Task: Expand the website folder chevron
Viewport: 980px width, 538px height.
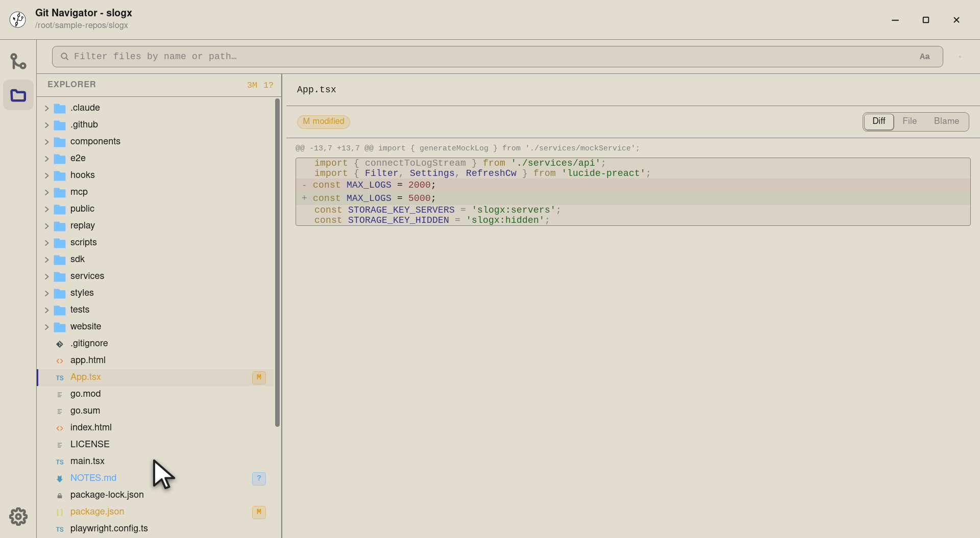Action: click(x=46, y=327)
